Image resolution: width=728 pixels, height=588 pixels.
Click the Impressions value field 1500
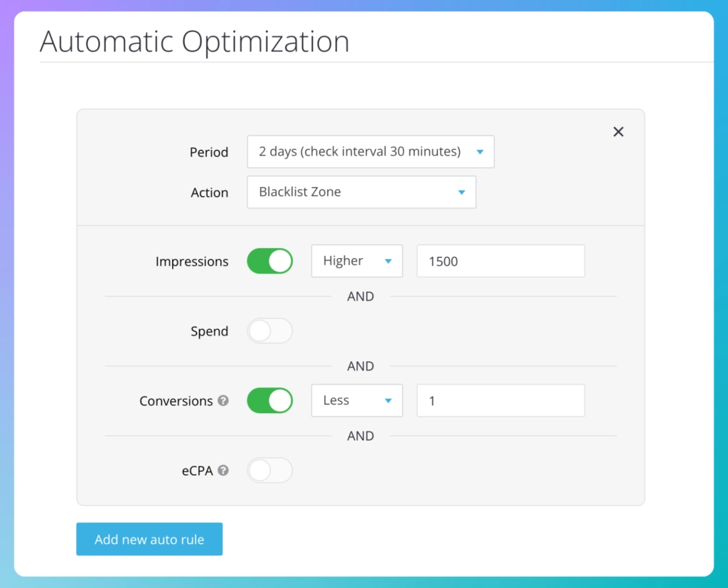(x=500, y=261)
